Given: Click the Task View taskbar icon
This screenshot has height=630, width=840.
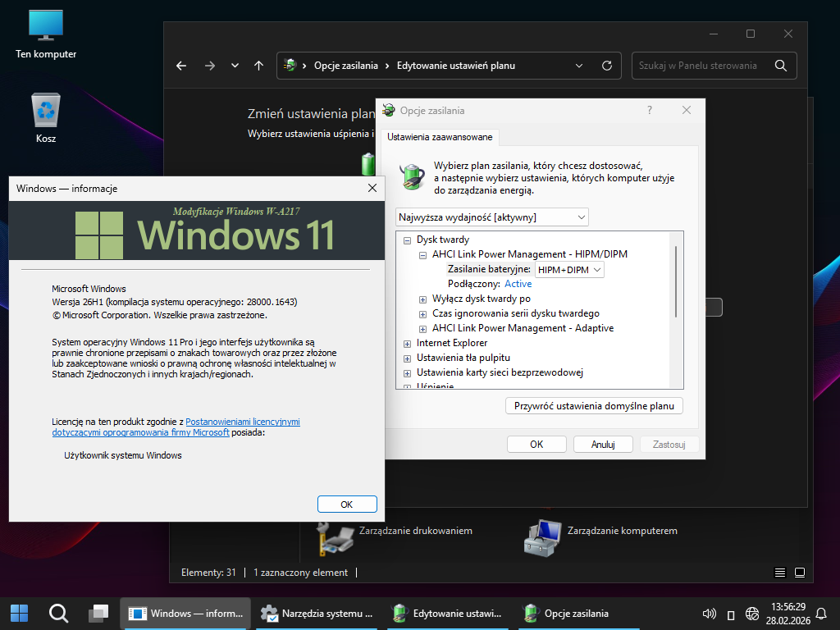Looking at the screenshot, I should pyautogui.click(x=98, y=613).
